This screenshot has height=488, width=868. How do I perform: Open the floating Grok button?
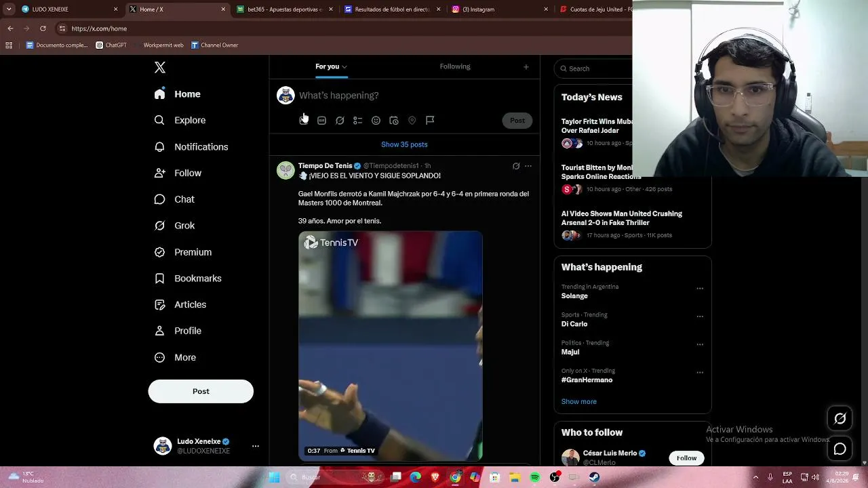click(x=840, y=419)
